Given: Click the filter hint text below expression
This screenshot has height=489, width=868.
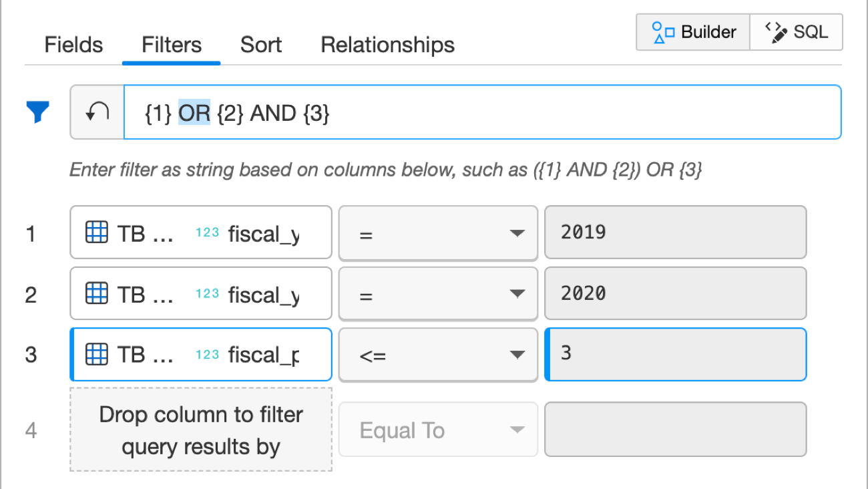Looking at the screenshot, I should coord(386,170).
